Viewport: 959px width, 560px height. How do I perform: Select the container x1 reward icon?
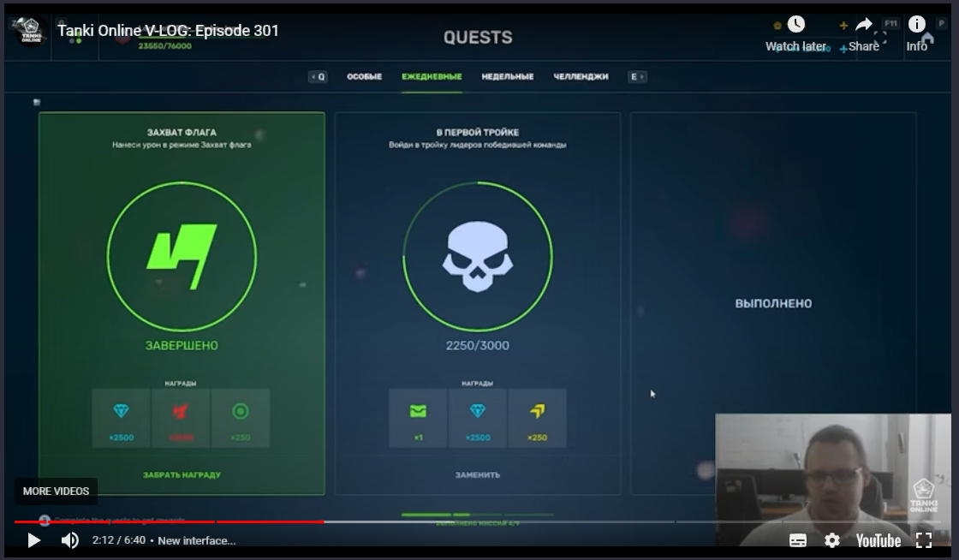pos(418,418)
